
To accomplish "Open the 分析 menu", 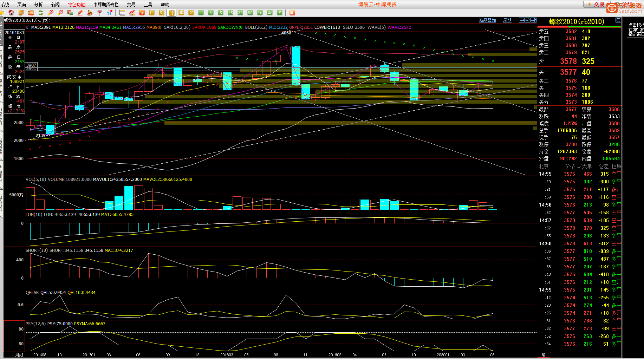I will point(39,5).
